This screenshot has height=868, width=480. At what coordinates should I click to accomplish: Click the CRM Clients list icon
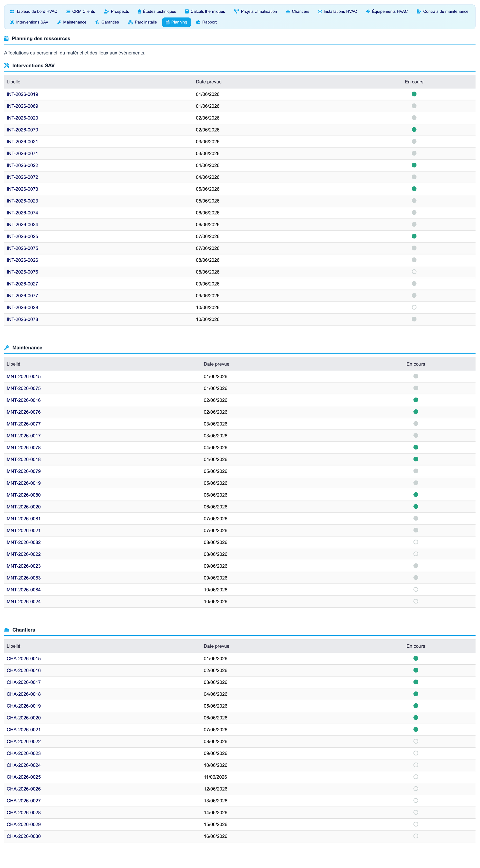[68, 11]
